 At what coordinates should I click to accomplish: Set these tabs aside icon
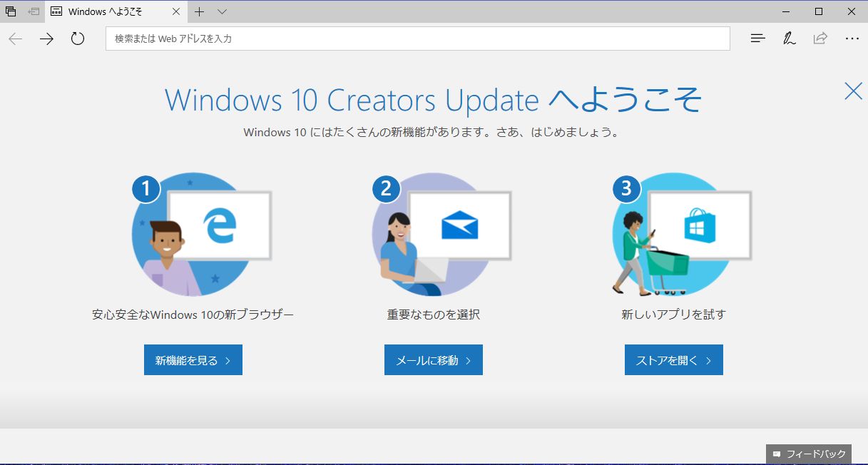point(34,11)
